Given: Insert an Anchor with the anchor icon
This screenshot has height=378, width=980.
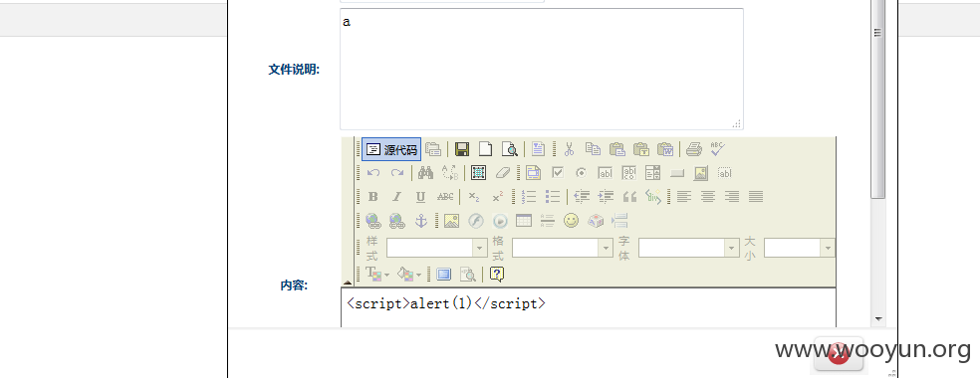Looking at the screenshot, I should pyautogui.click(x=420, y=220).
